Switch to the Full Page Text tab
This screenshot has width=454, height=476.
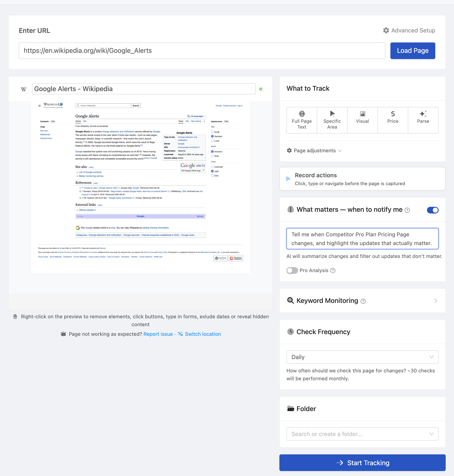[302, 120]
